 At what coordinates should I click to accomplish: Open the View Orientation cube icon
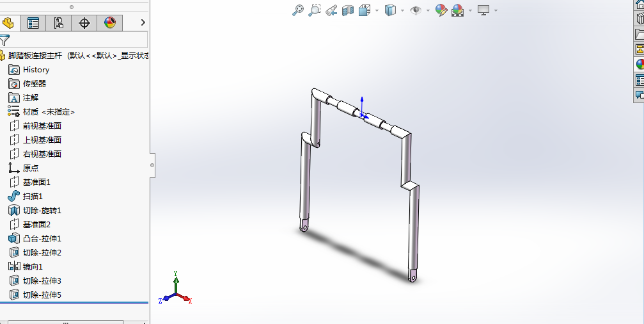pos(365,10)
